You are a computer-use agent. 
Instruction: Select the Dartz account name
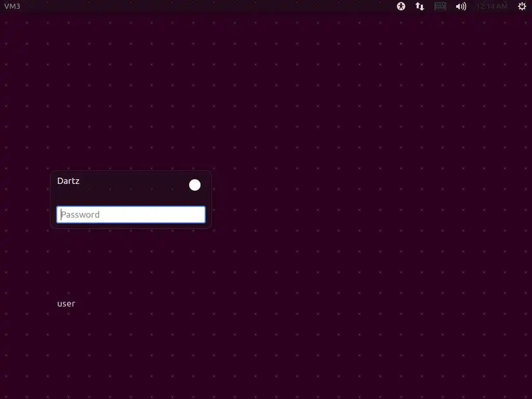point(68,181)
